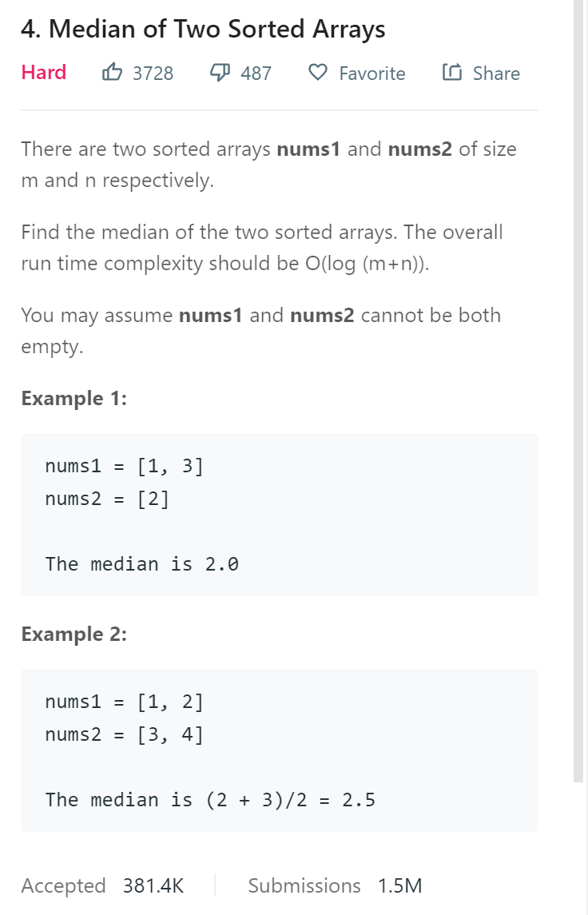588x915 pixels.
Task: Click the Hard difficulty label
Action: pyautogui.click(x=43, y=73)
